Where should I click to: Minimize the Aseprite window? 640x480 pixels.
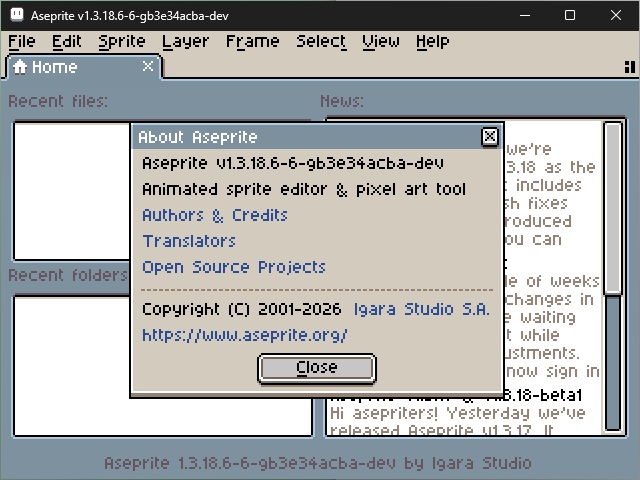click(x=525, y=15)
